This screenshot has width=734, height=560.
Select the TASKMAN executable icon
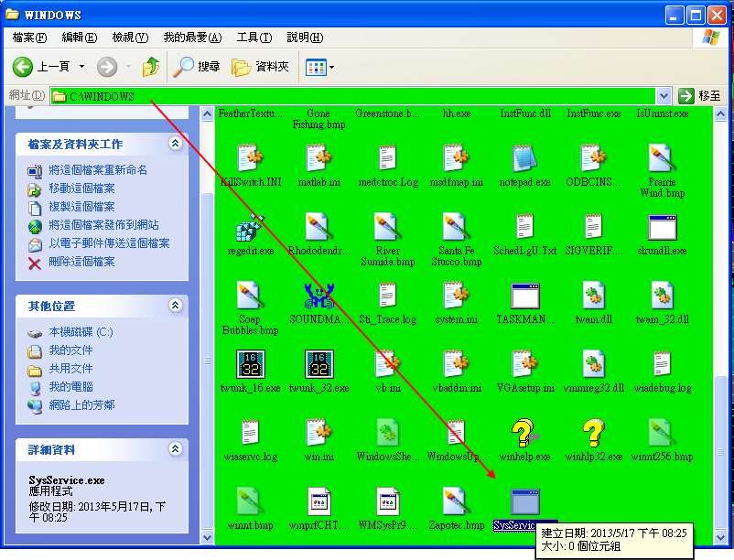click(524, 296)
